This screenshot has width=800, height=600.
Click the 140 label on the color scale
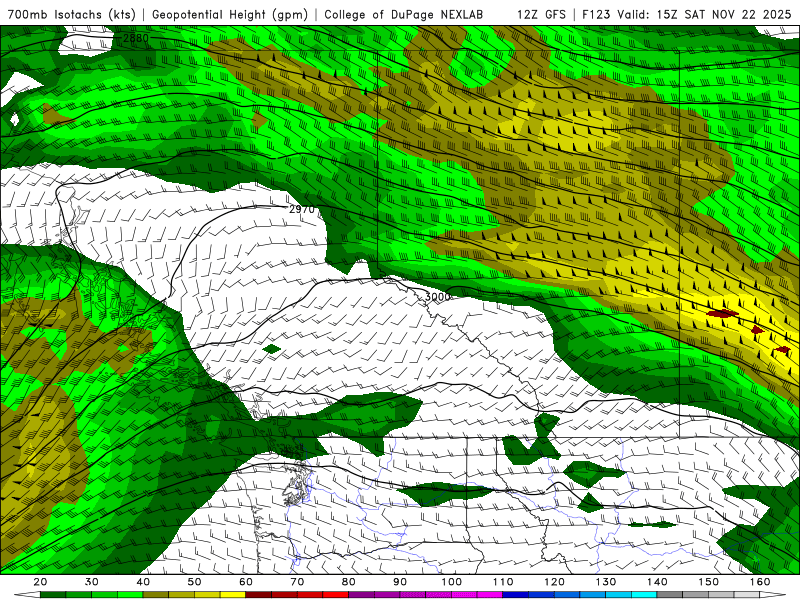pyautogui.click(x=657, y=582)
